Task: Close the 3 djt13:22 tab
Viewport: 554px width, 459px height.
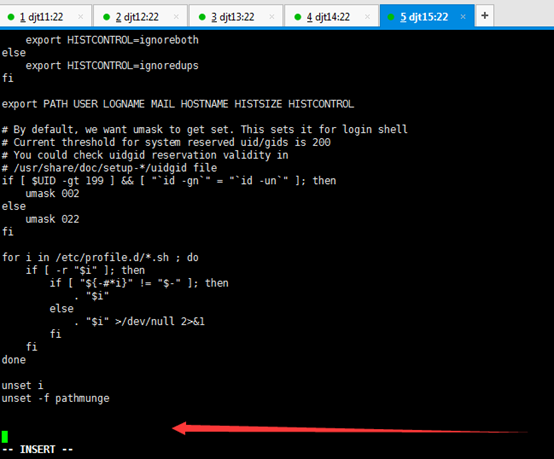Action: pos(272,17)
